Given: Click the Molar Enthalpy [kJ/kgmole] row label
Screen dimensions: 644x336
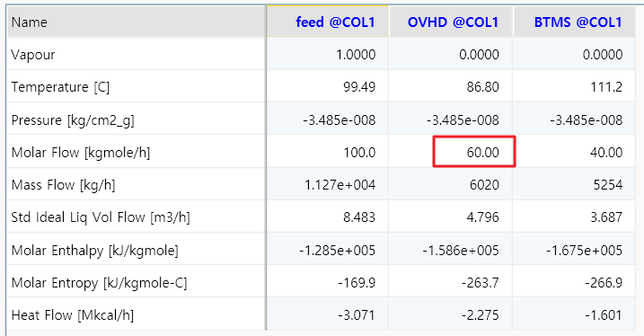Looking at the screenshot, I should [x=94, y=250].
